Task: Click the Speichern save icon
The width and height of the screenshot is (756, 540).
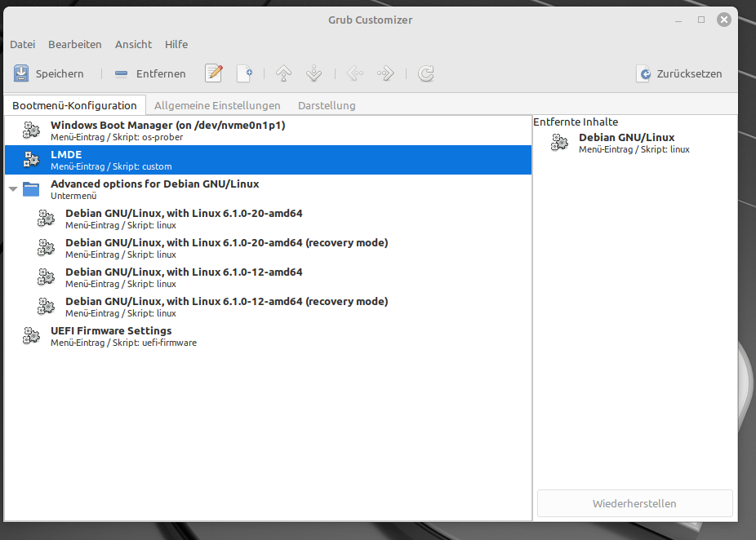Action: click(21, 73)
